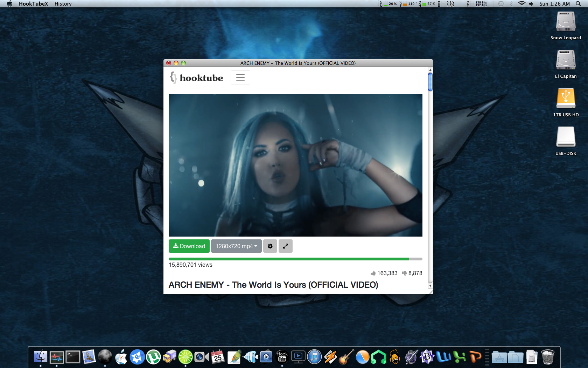Select the El Capitan drive on desktop
588x368 pixels.
point(566,64)
